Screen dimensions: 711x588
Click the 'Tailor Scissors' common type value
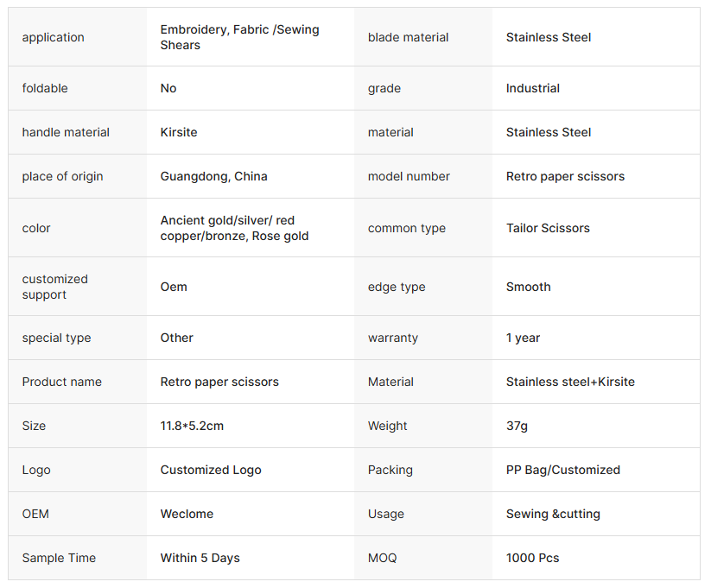click(x=548, y=228)
